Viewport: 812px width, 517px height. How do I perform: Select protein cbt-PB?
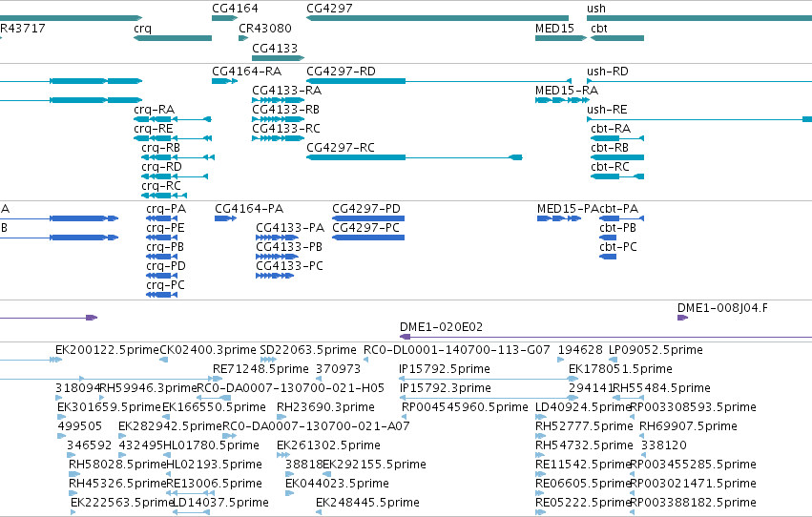[617, 228]
